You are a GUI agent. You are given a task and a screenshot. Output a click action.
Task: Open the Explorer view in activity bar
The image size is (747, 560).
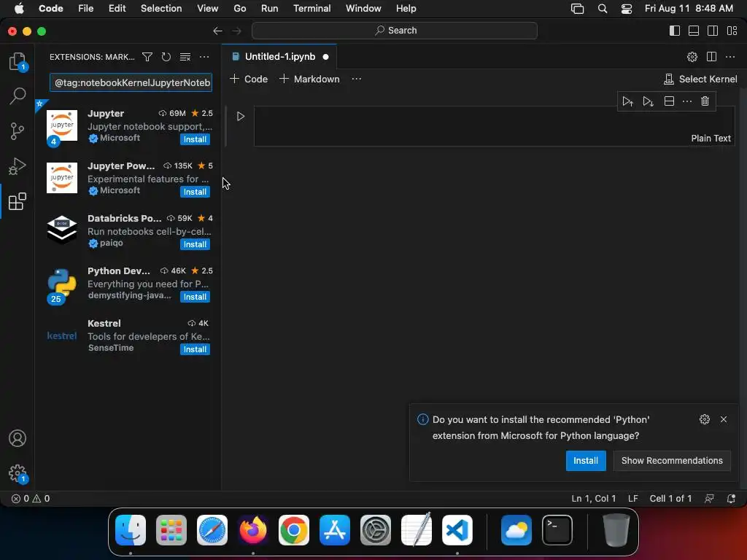coord(18,61)
